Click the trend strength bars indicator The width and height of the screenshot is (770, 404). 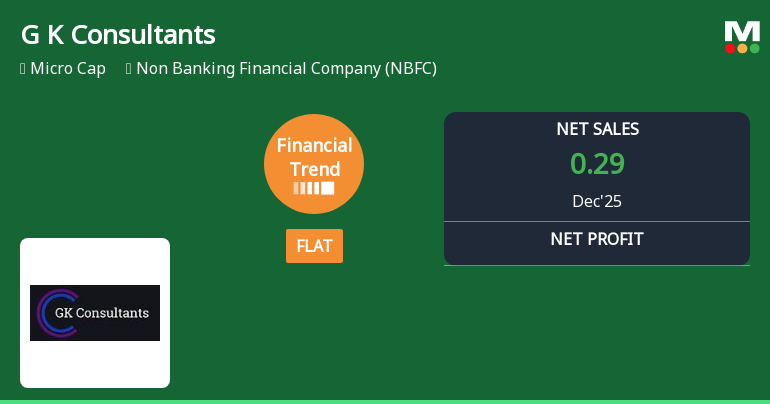[x=314, y=188]
